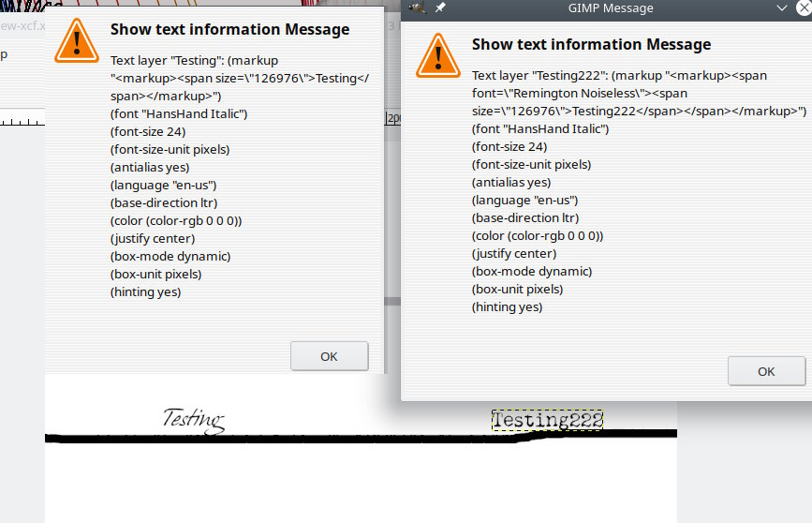812x523 pixels.
Task: Click "(box-unit pixels)" in the "Testing222" layer dialog
Action: click(517, 290)
